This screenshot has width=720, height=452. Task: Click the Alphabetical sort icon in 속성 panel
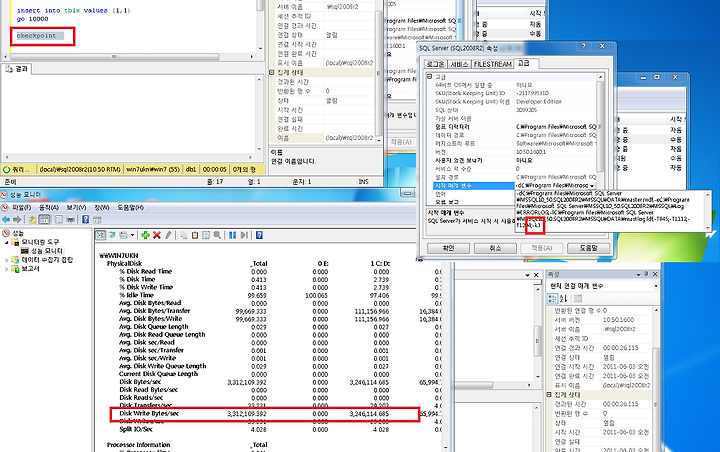point(563,299)
